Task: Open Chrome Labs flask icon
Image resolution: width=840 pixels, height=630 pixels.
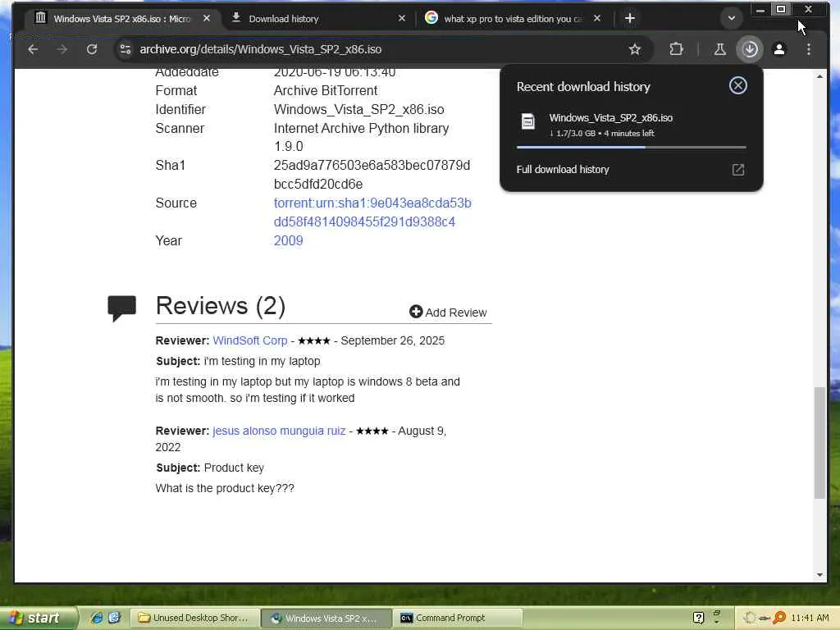Action: coord(720,49)
